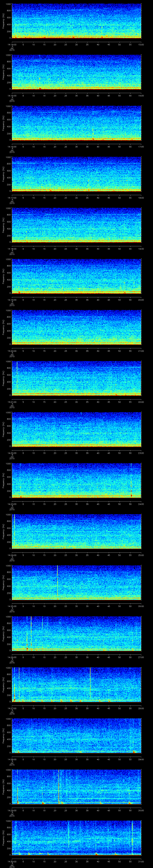Click the 17:00 end time label
The height and width of the screenshot is (868, 153).
[141, 146]
